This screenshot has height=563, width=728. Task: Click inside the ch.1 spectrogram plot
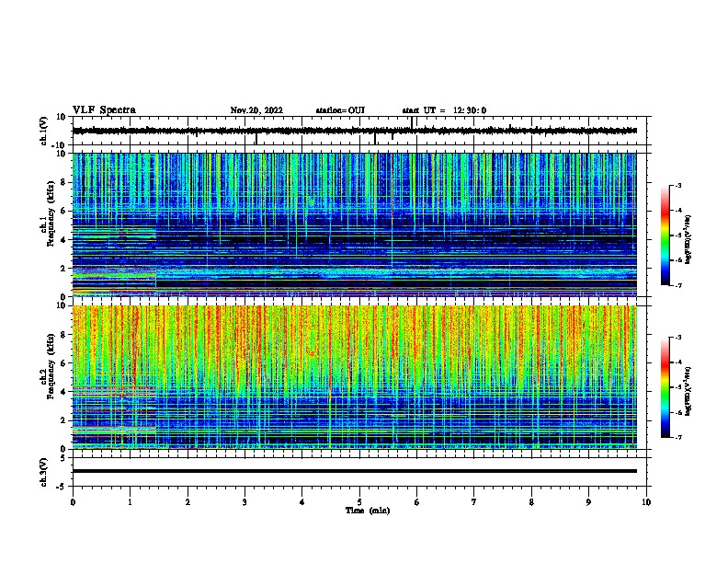[355, 224]
